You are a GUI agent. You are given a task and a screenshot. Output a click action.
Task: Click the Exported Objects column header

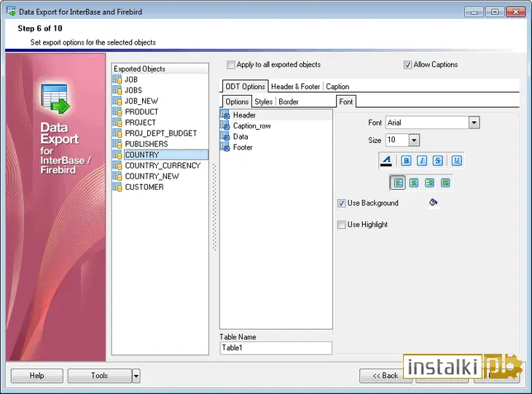(x=160, y=69)
